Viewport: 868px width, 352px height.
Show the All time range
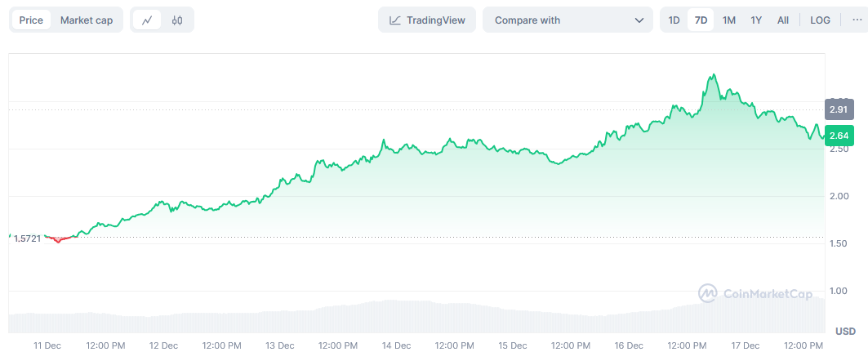[783, 20]
